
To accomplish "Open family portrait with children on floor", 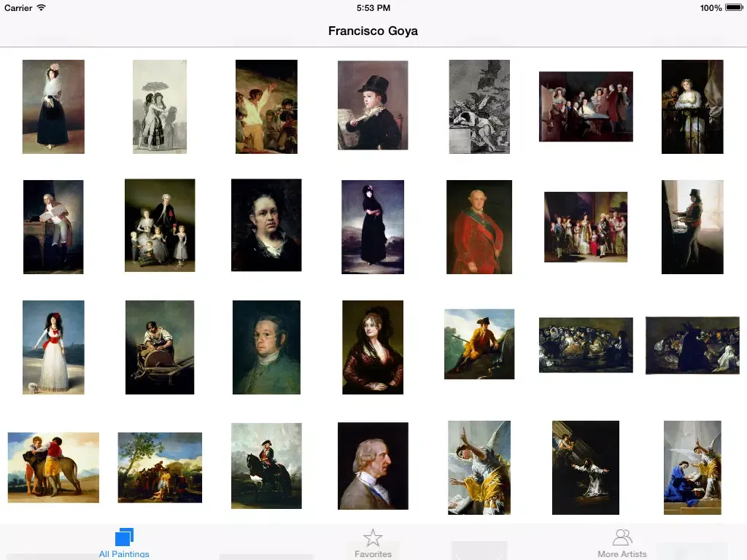I will 160,225.
